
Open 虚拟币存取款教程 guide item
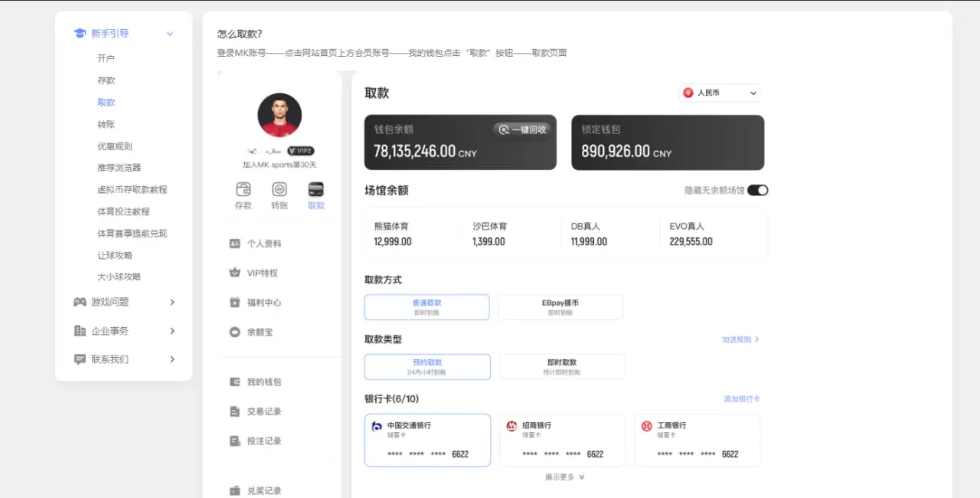point(132,189)
